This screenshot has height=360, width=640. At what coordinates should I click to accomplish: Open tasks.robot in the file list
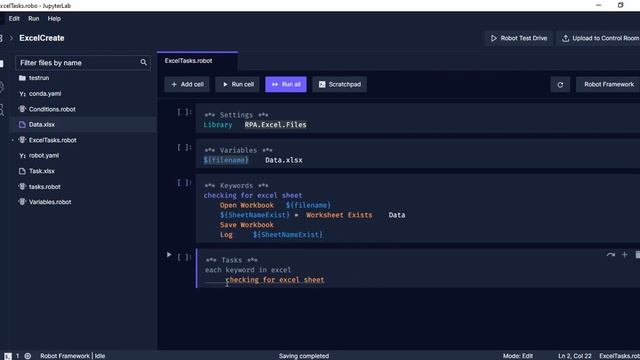[x=83, y=187]
